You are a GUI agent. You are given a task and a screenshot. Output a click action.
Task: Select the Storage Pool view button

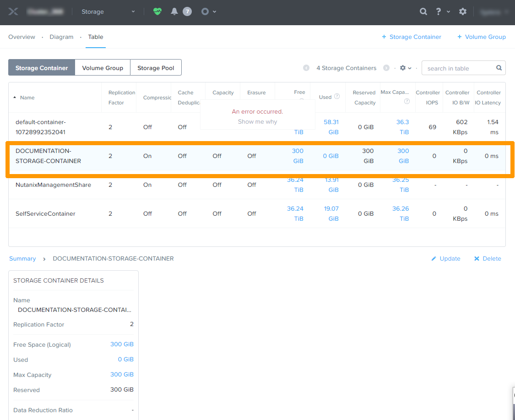coord(156,68)
